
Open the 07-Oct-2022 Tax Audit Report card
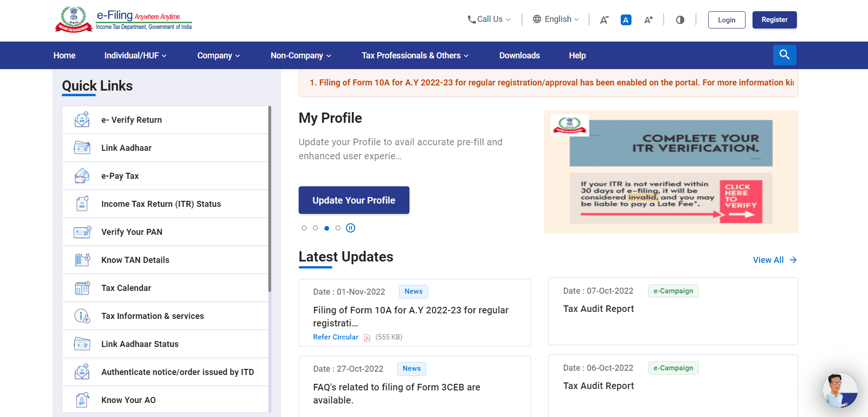click(673, 311)
